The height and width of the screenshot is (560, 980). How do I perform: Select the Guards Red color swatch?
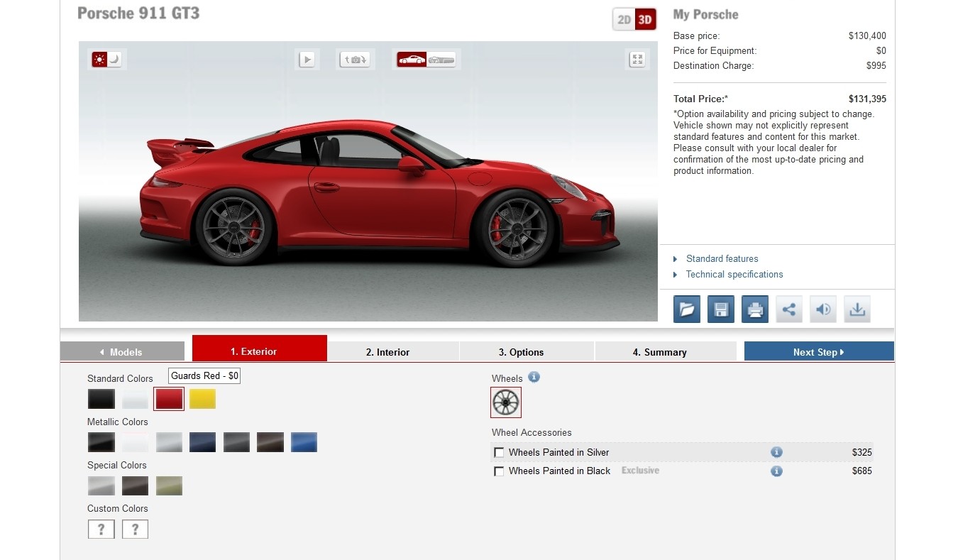(169, 399)
